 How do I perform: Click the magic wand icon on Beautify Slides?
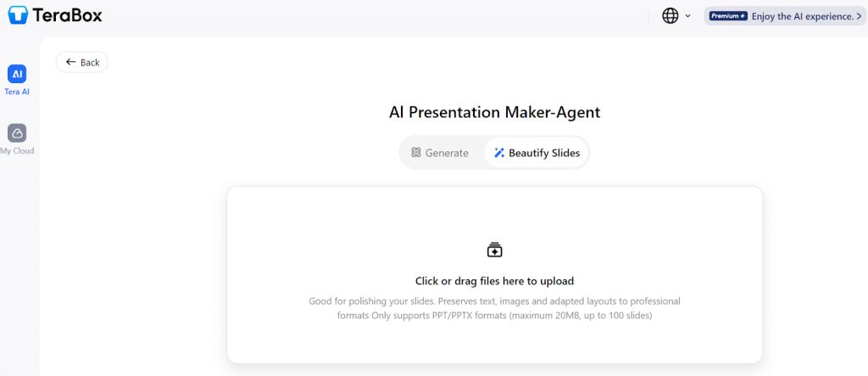[499, 153]
